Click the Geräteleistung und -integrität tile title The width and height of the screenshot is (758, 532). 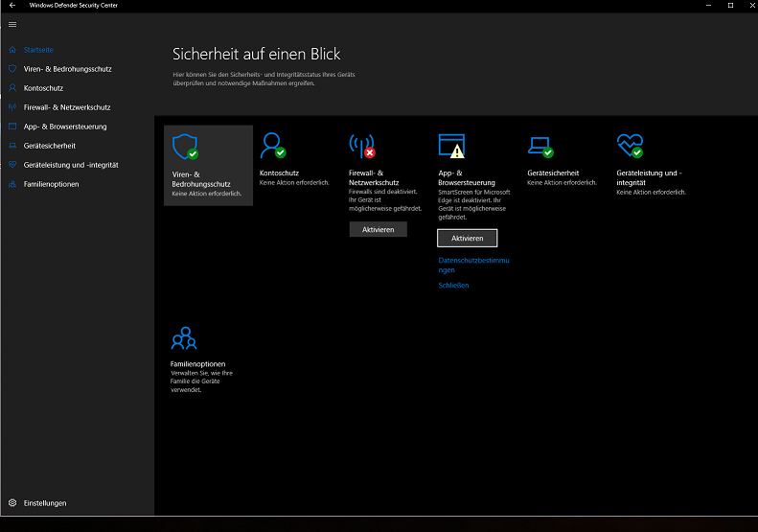649,177
